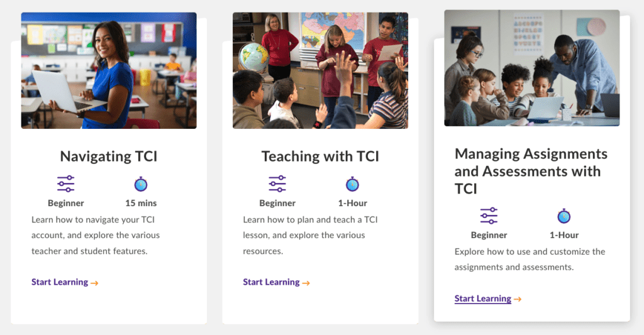Click the orange arrow beside Managing Assignments' Start Learning

(518, 299)
